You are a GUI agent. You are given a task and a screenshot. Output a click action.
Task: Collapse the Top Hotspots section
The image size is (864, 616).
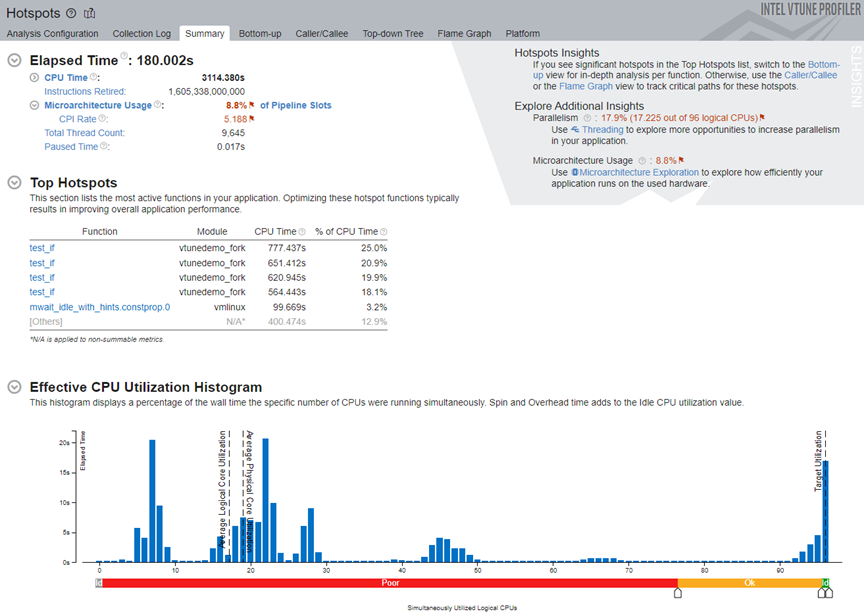(14, 182)
